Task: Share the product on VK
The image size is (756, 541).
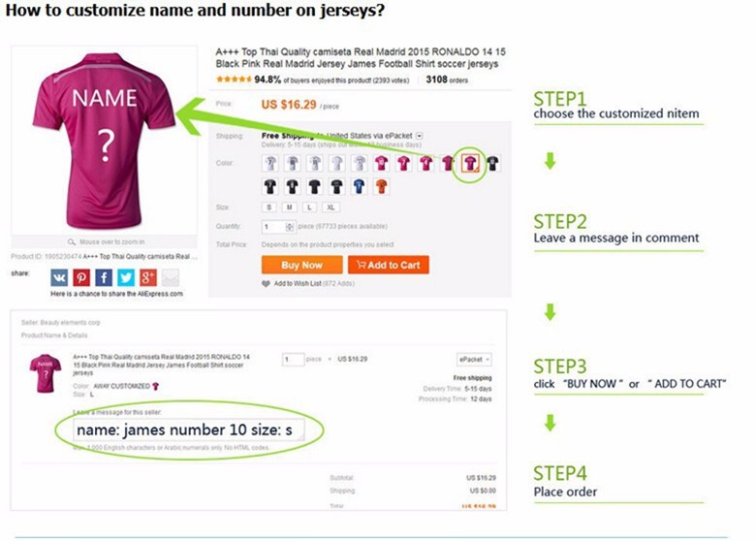Action: pyautogui.click(x=60, y=277)
